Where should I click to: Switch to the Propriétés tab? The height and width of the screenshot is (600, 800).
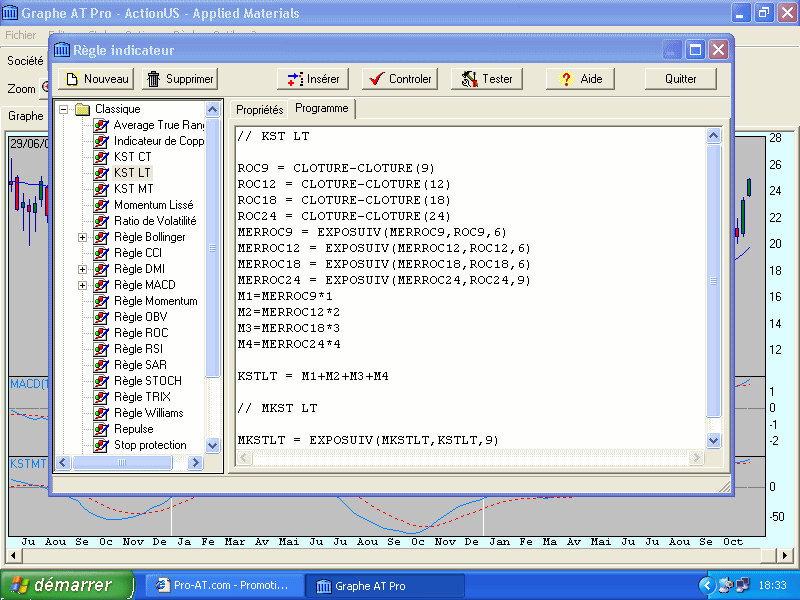tap(260, 110)
